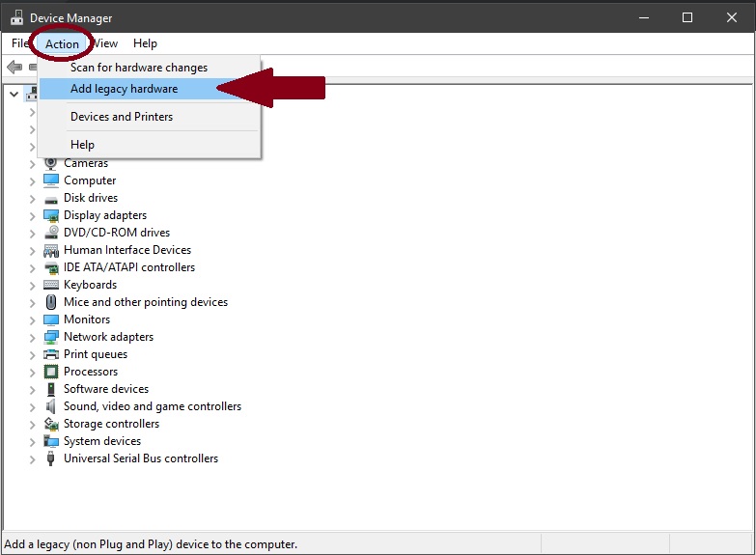Select Human Interface Devices row
Image resolution: width=756 pixels, height=555 pixels.
127,250
